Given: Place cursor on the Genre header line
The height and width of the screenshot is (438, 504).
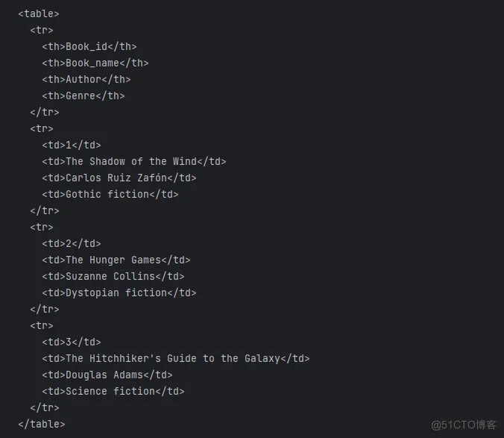Looking at the screenshot, I should (x=83, y=96).
